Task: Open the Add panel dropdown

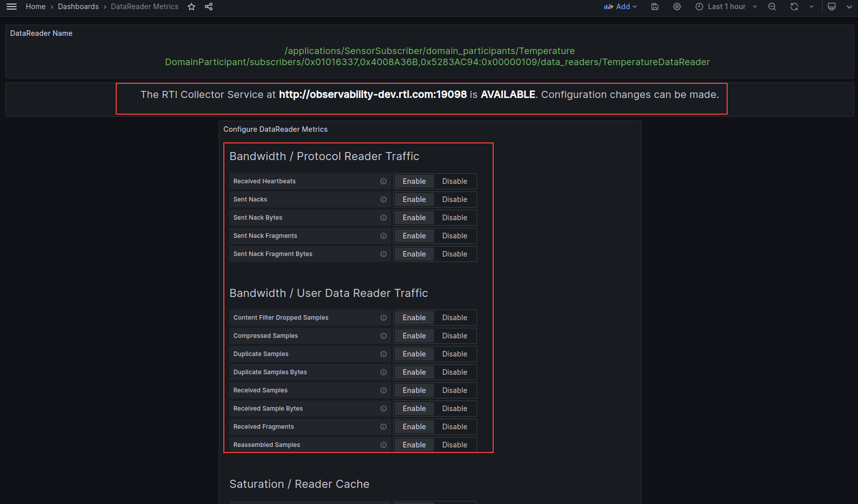Action: (x=621, y=7)
